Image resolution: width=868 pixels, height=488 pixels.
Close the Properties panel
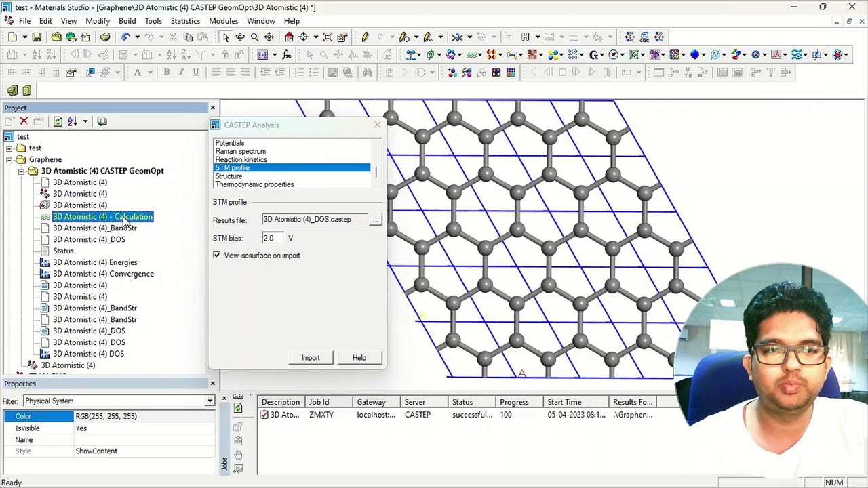pyautogui.click(x=212, y=384)
